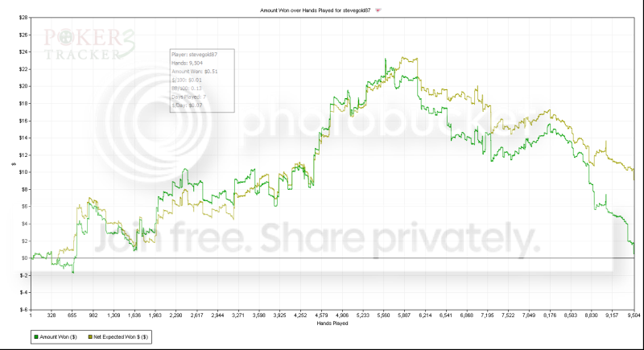This screenshot has height=350, width=644.
Task: Click the $28 y-axis tick label
Action: (23, 18)
